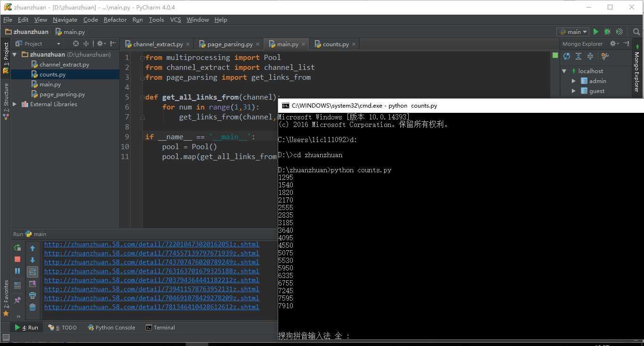Click scroll to end icon in Run panel

33,284
